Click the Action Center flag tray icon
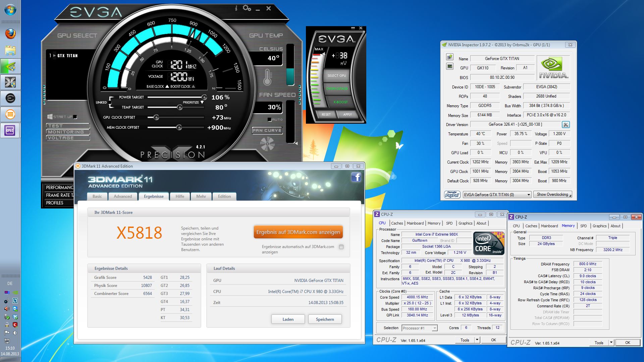Screen dimensions: 644x362 pyautogui.click(x=6, y=333)
